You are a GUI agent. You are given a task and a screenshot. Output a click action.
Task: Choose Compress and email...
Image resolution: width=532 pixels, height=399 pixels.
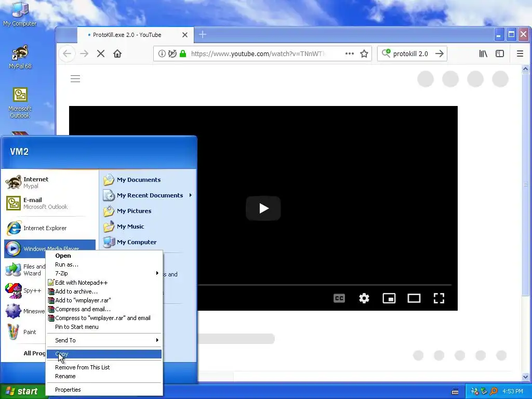104,309
